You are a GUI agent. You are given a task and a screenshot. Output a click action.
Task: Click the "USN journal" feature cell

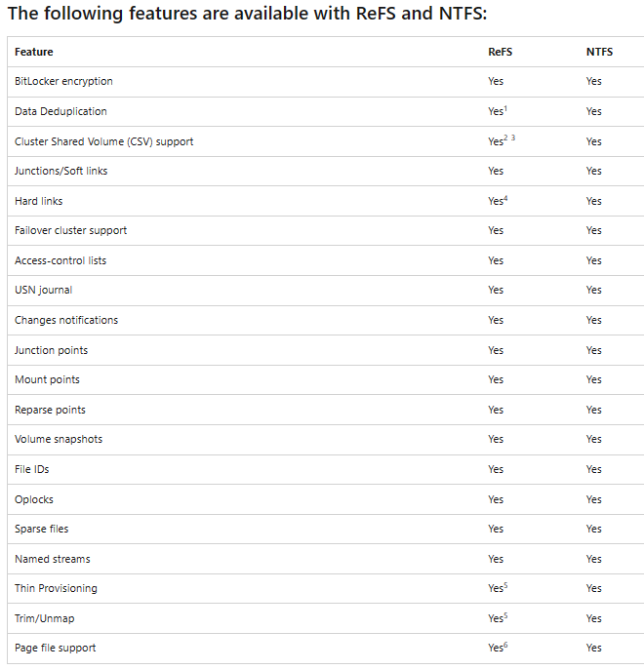point(43,290)
